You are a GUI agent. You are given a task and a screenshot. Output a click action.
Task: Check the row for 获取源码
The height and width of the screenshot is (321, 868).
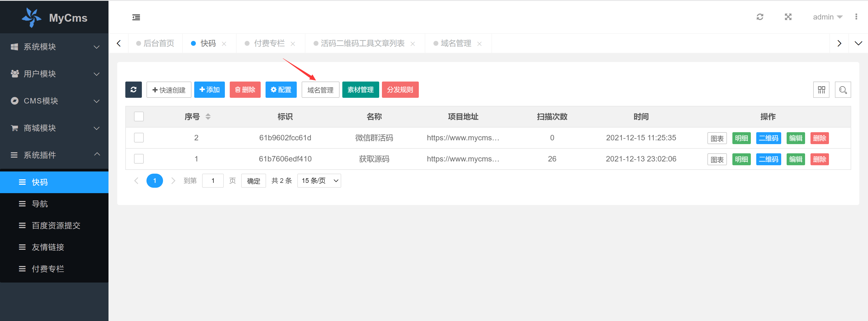(139, 159)
